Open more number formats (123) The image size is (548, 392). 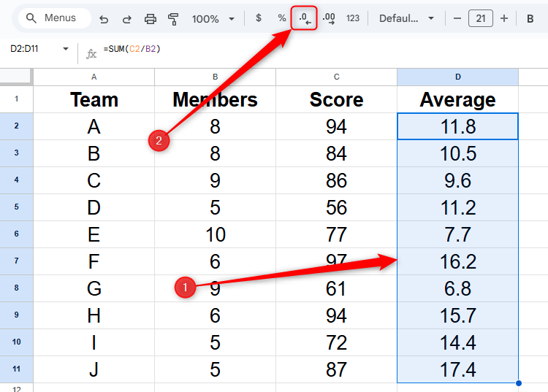point(353,18)
